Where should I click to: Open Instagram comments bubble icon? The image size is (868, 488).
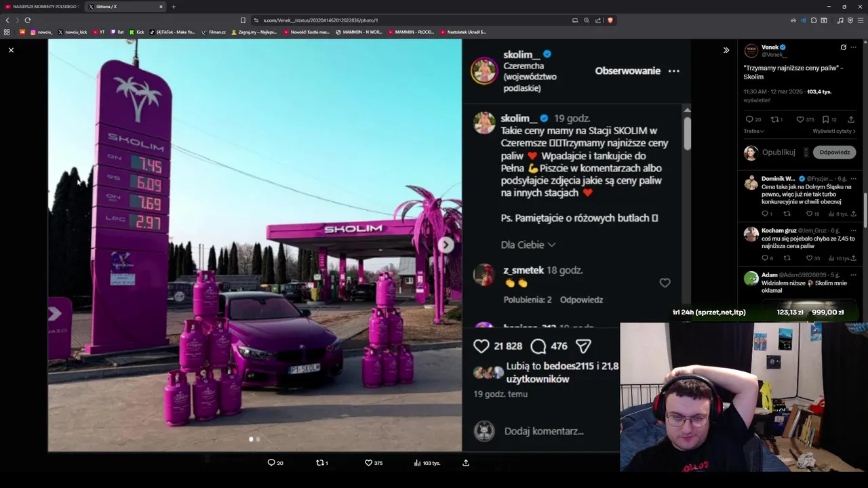pos(538,346)
